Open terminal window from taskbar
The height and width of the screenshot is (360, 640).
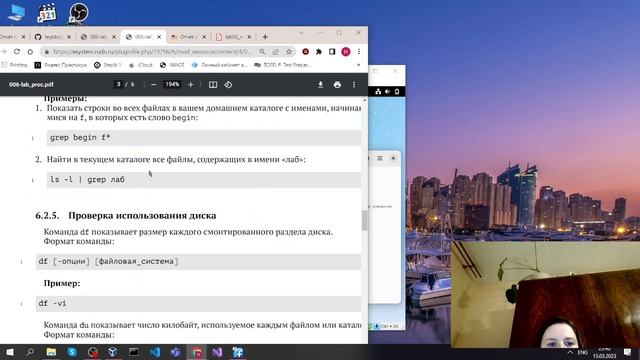click(134, 352)
